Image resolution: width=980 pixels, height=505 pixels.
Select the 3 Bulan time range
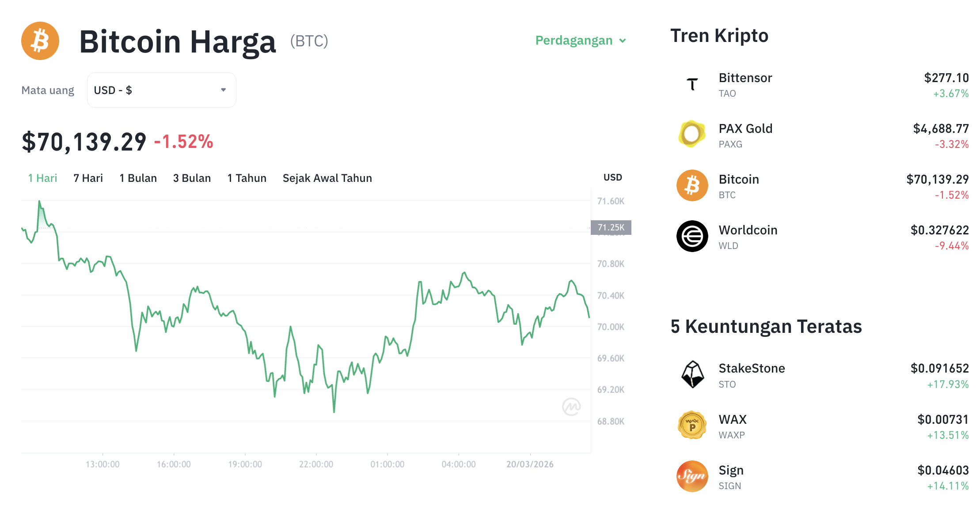pos(192,178)
